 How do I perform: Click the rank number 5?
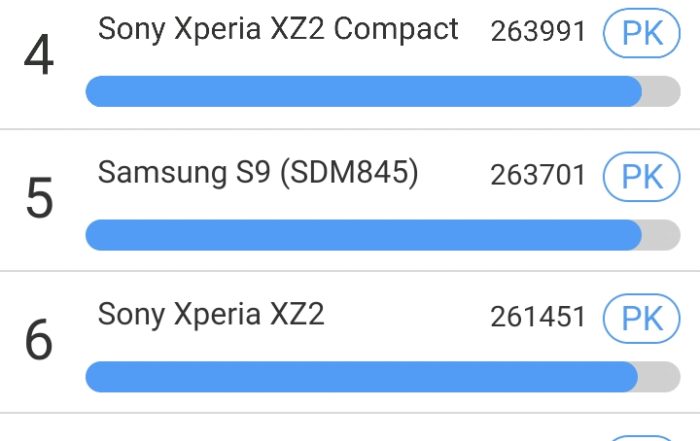(x=39, y=199)
